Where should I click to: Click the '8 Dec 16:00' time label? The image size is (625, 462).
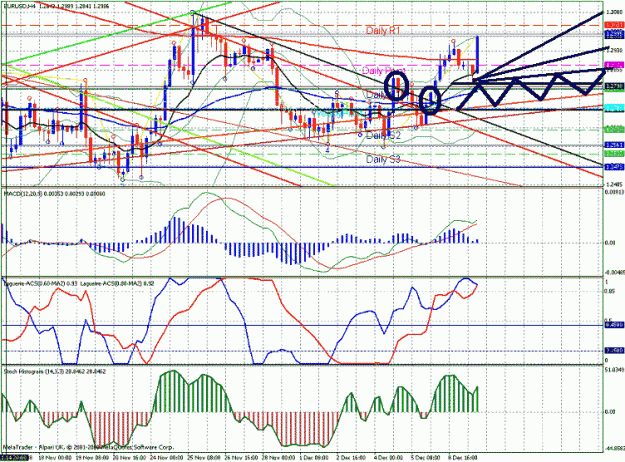click(x=463, y=457)
